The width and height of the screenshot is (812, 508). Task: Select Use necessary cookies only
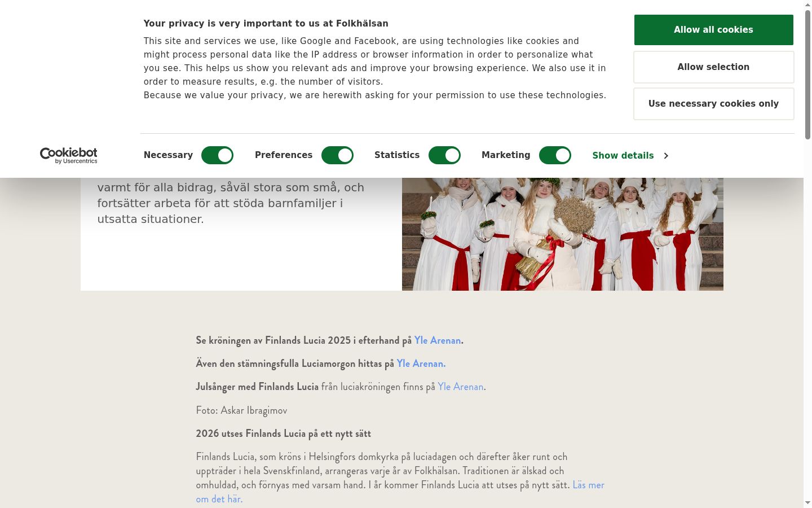713,104
